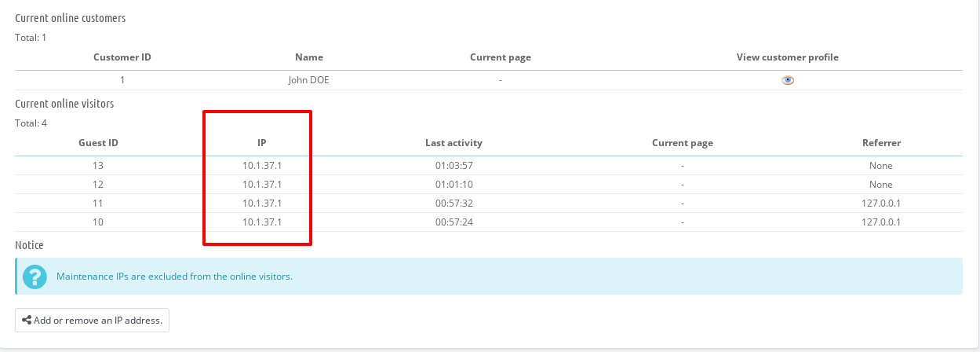Click the Last activity column header
The height and width of the screenshot is (352, 980).
point(454,143)
